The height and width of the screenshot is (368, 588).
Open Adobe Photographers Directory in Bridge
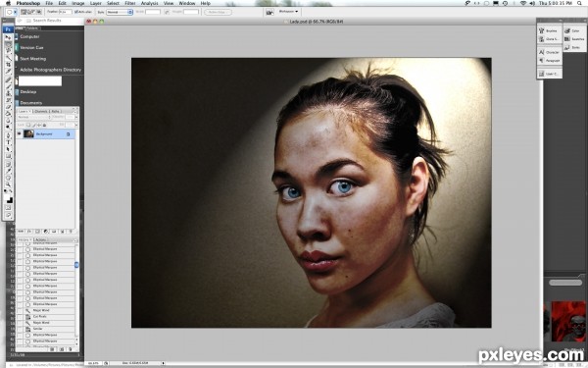[50, 70]
